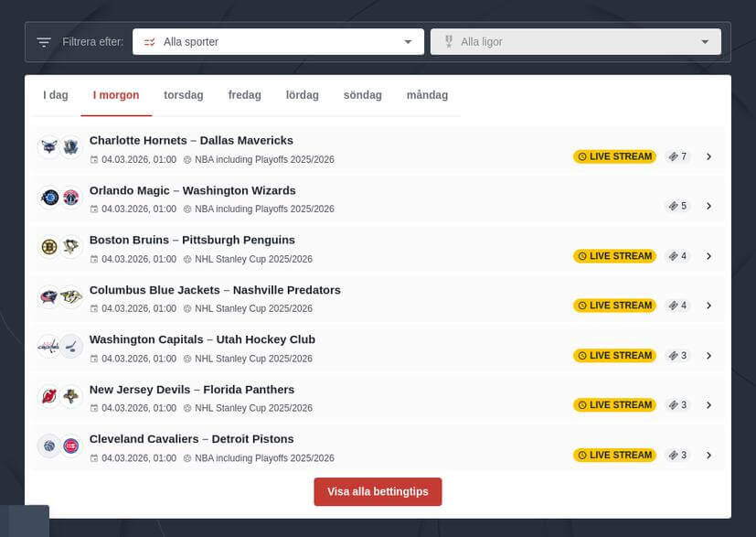Click the New Jersey Devils logo
Viewport: 756px width, 537px height.
click(x=49, y=396)
